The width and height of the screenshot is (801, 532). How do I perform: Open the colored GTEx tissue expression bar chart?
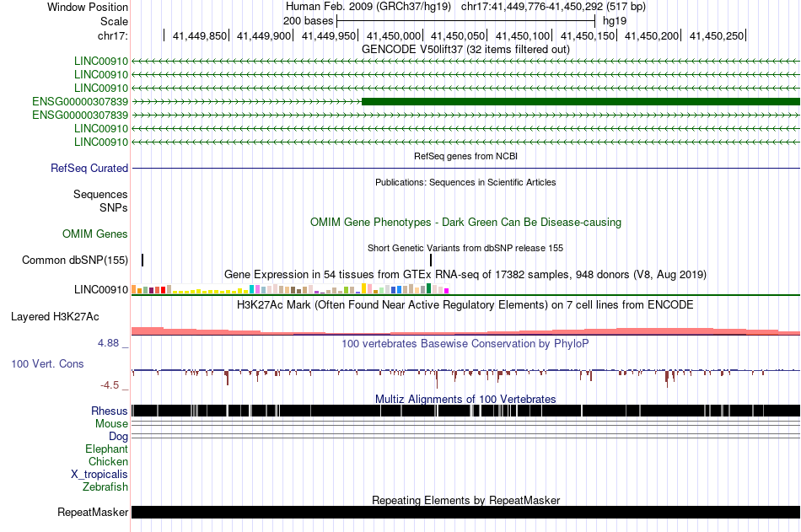[x=290, y=289]
